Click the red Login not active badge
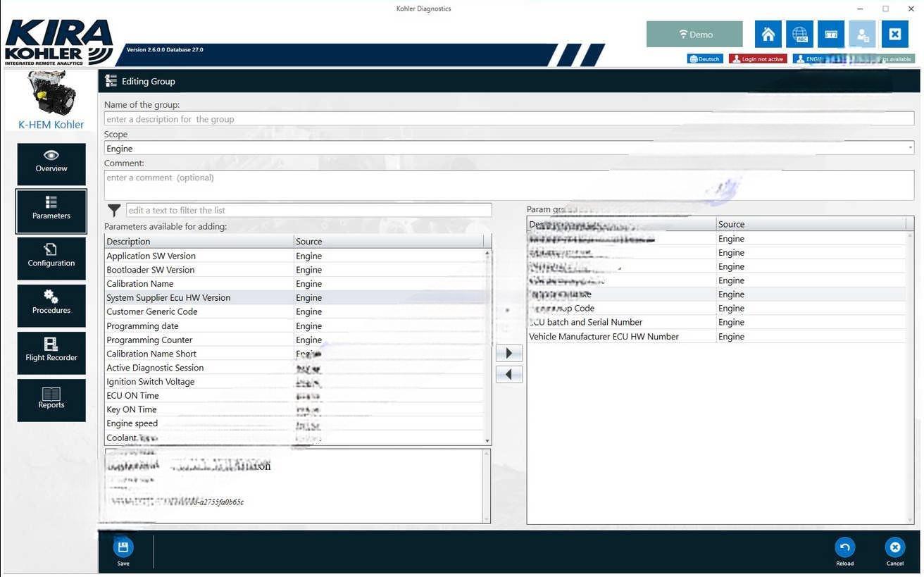The image size is (924, 577). 758,59
